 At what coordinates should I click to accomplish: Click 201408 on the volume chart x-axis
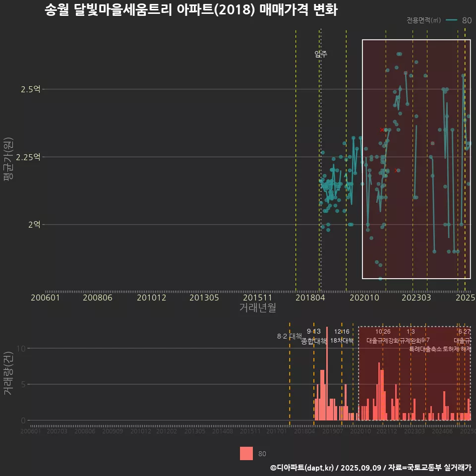(x=222, y=431)
